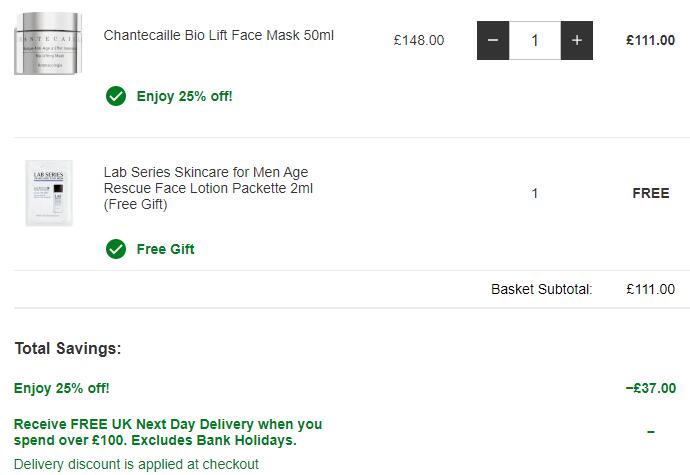This screenshot has width=690, height=475.
Task: Open Chantecaille Bio Lift Face Mask 50ml link
Action: [219, 35]
